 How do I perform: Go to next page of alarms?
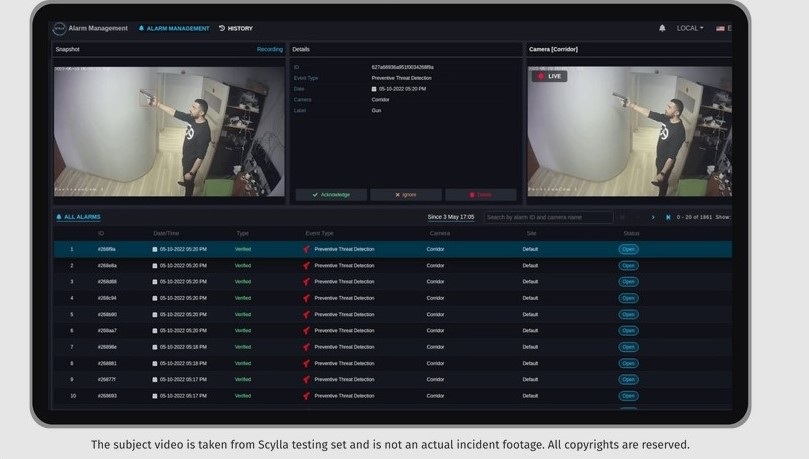point(653,217)
